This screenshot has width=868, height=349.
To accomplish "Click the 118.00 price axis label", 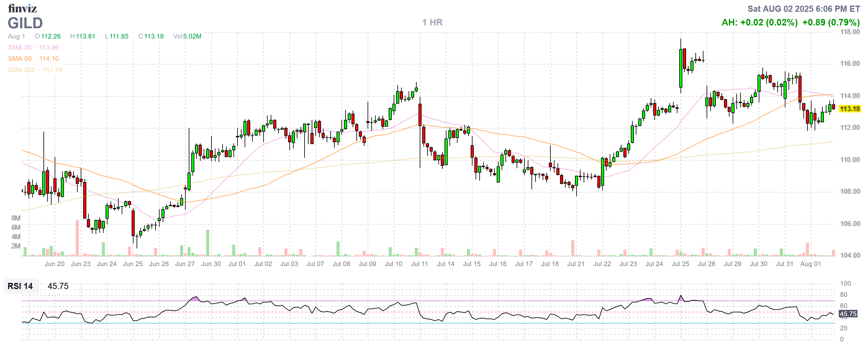I will [849, 32].
